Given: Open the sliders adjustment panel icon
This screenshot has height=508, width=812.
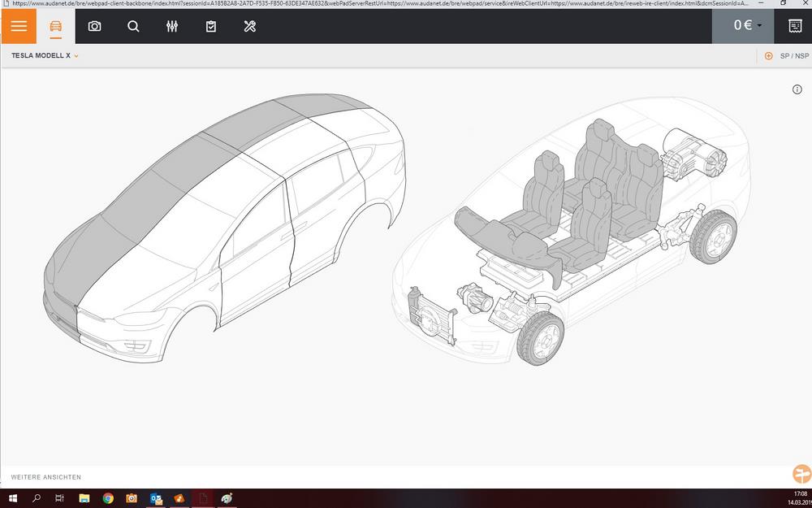Looking at the screenshot, I should (172, 26).
